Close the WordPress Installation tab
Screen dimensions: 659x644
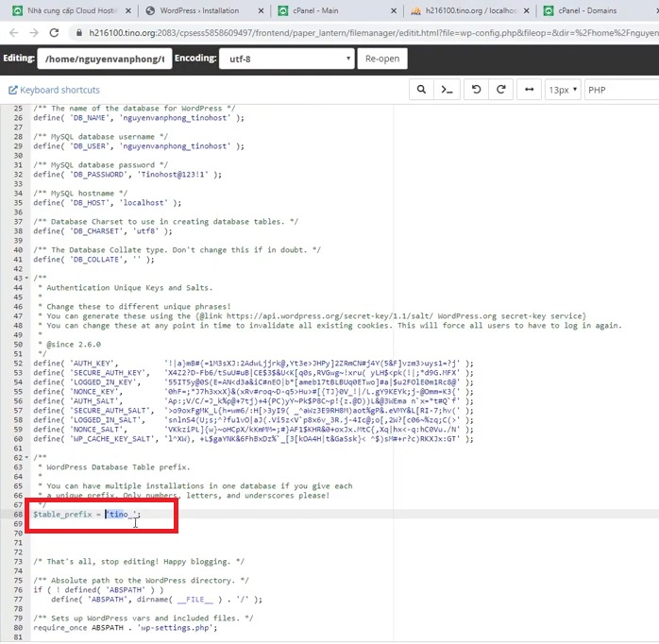(x=261, y=11)
